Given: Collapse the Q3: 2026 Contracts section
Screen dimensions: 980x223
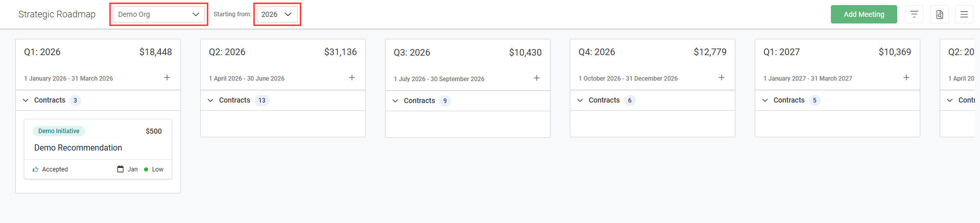Looking at the screenshot, I should click(x=396, y=101).
